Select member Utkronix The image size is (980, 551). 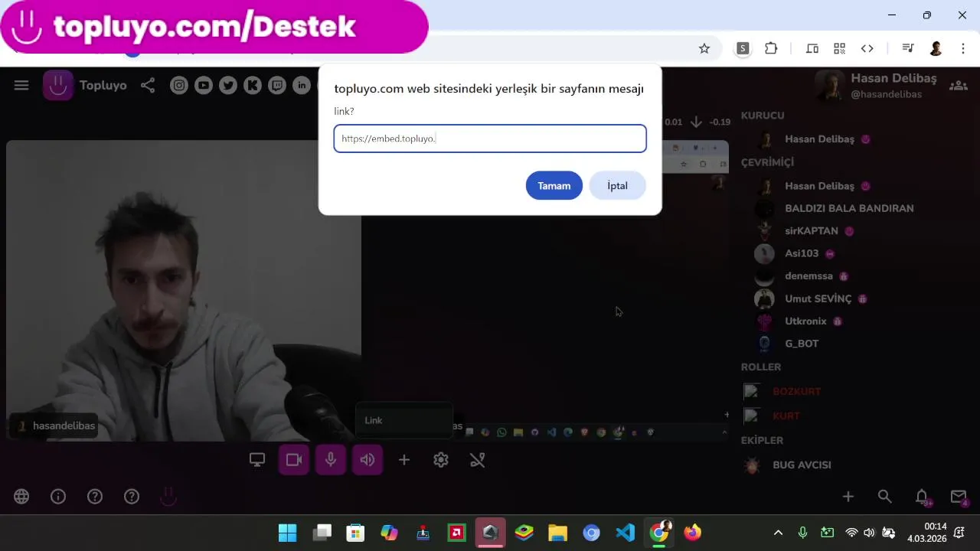point(805,321)
